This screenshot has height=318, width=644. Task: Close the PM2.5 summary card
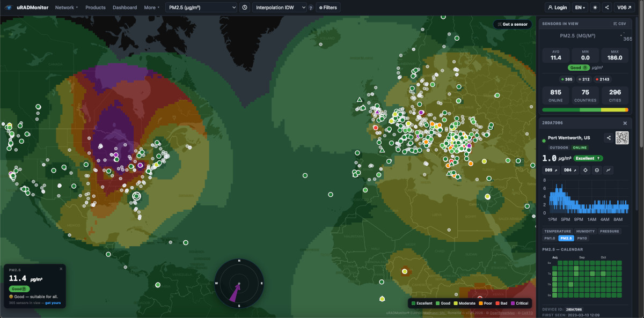point(61,269)
